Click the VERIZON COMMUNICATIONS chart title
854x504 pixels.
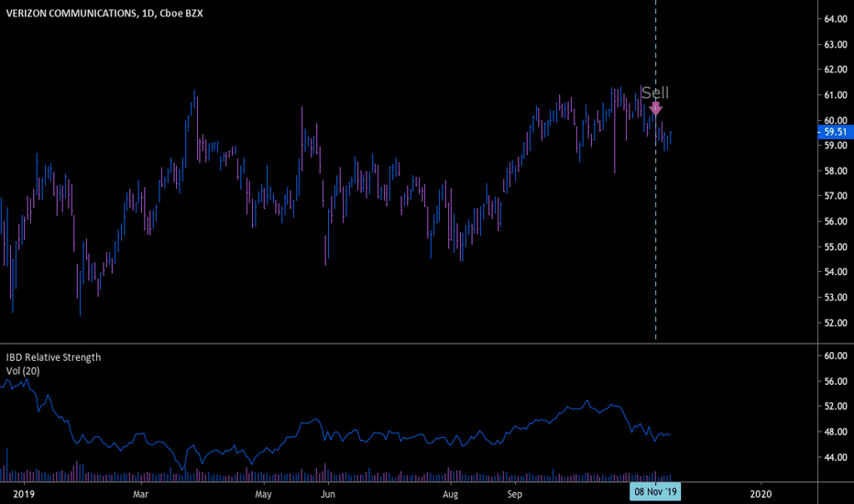(104, 13)
